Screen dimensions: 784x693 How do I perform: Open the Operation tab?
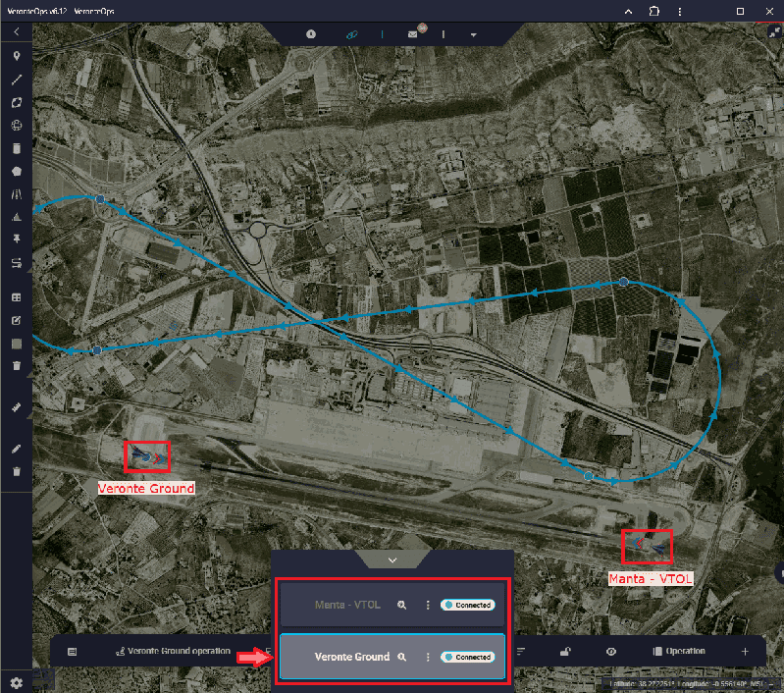coord(679,651)
